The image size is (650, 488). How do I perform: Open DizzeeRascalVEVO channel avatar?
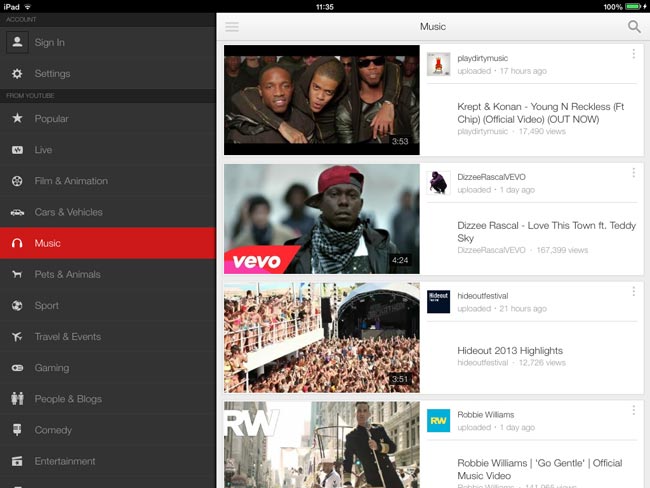(438, 182)
